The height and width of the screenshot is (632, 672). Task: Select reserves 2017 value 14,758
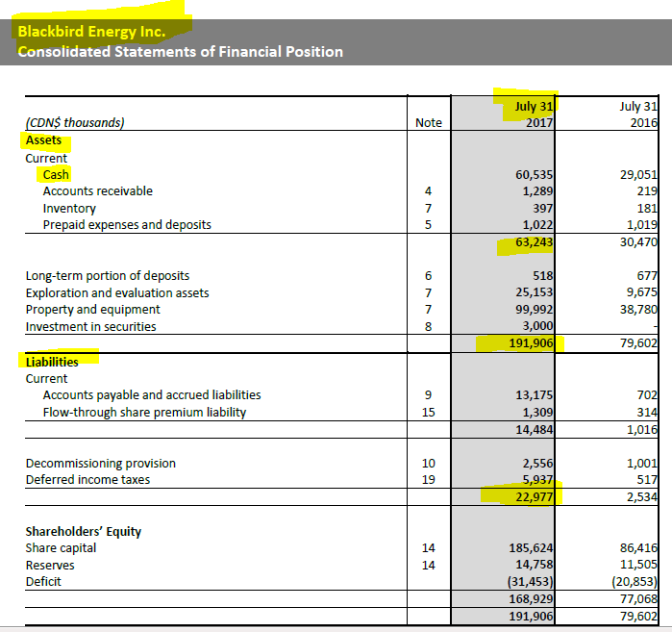pyautogui.click(x=534, y=565)
